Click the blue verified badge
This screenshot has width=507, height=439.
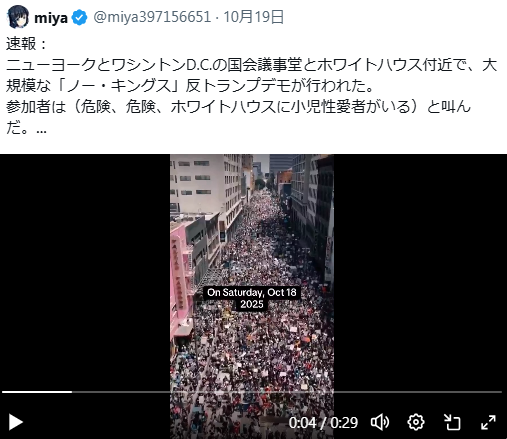(79, 17)
